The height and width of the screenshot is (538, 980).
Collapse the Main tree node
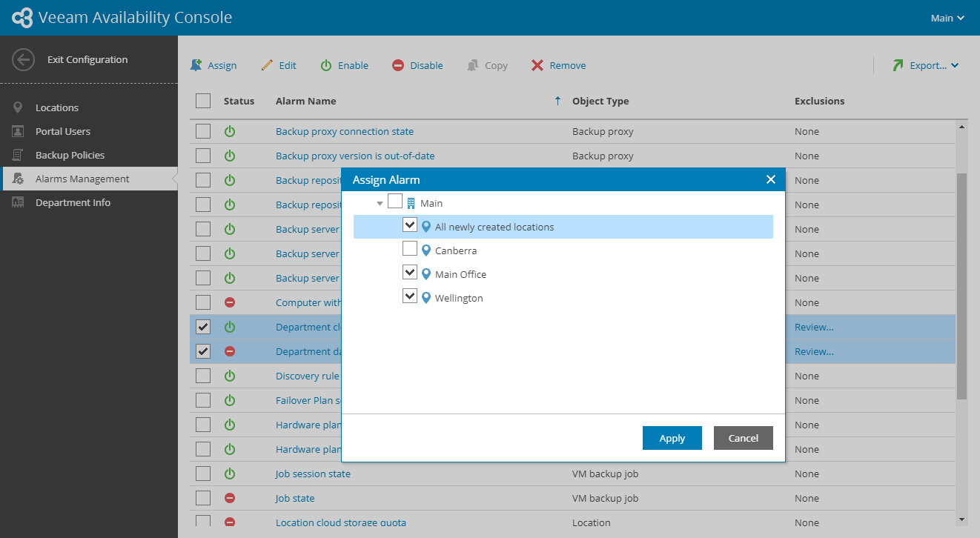coord(380,203)
